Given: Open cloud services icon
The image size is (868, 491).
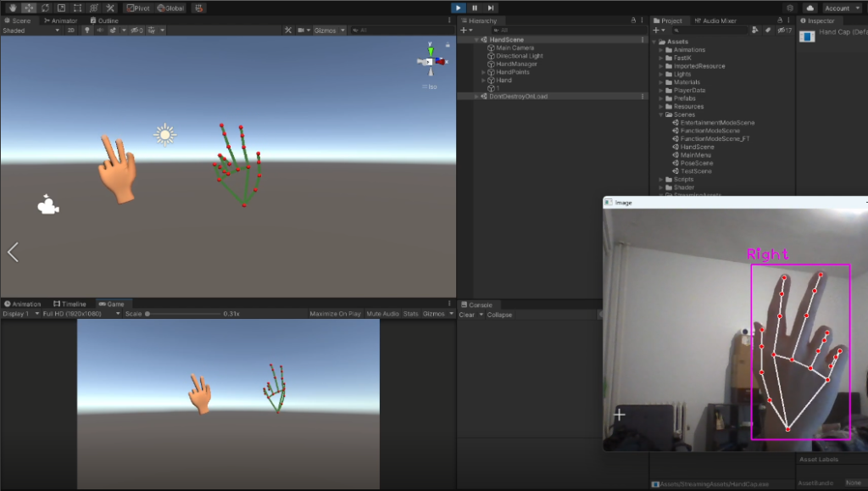Looking at the screenshot, I should pos(810,8).
